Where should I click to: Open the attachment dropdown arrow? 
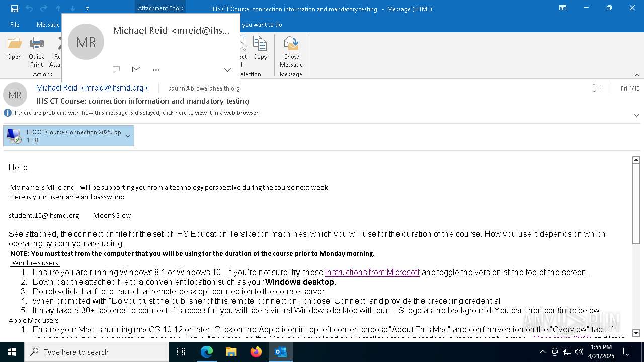coord(128,136)
